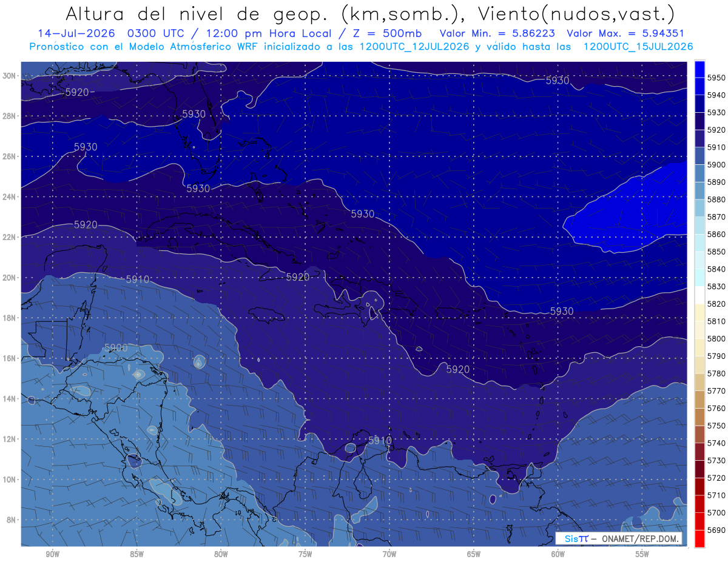Click the 5780 color bar label
Screen dimensions: 728x562
click(716, 373)
